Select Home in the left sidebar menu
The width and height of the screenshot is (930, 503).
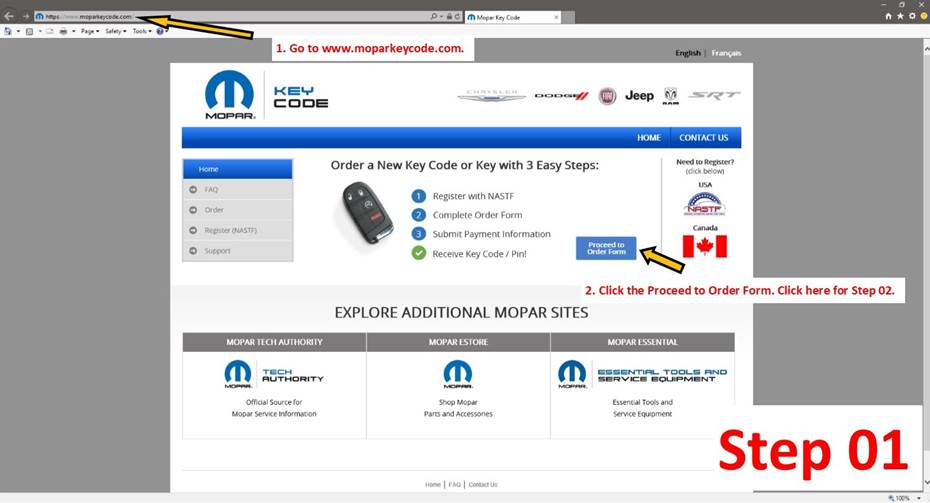(x=237, y=169)
